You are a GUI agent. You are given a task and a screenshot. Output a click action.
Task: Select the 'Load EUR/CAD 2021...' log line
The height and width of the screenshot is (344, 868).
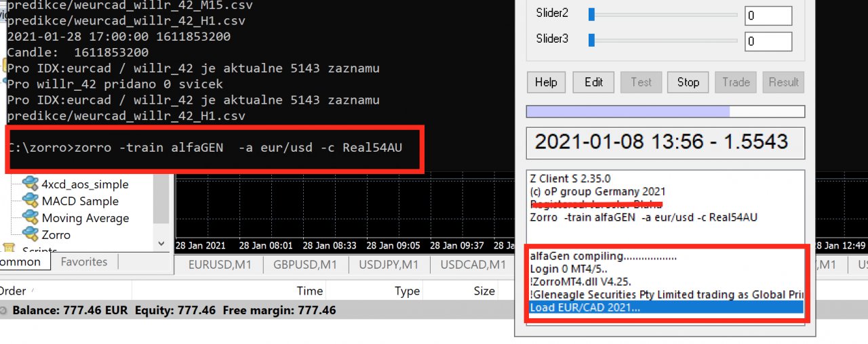pos(666,307)
